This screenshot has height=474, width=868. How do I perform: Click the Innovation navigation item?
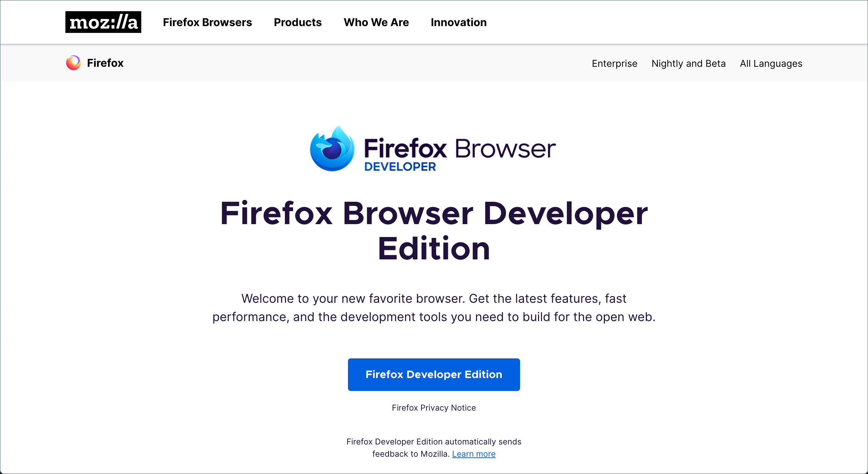[459, 22]
